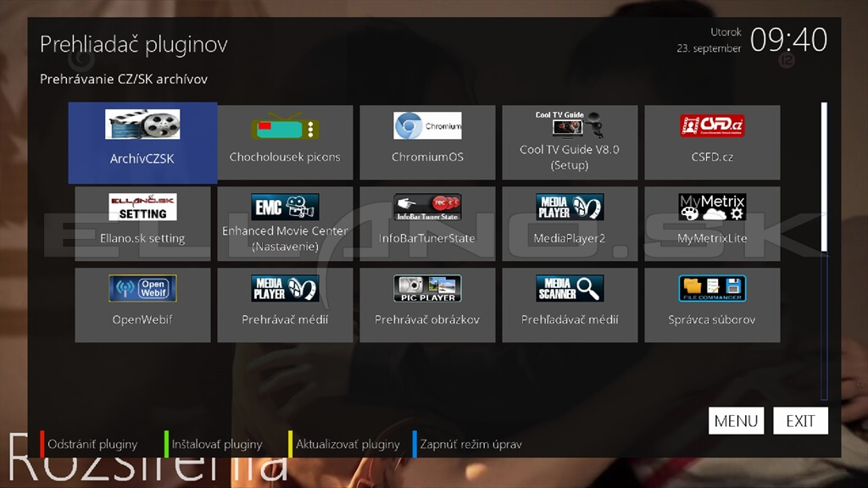Open the Media Scanner Prehľadávač médií icon
Image resolution: width=868 pixels, height=488 pixels.
pyautogui.click(x=570, y=288)
